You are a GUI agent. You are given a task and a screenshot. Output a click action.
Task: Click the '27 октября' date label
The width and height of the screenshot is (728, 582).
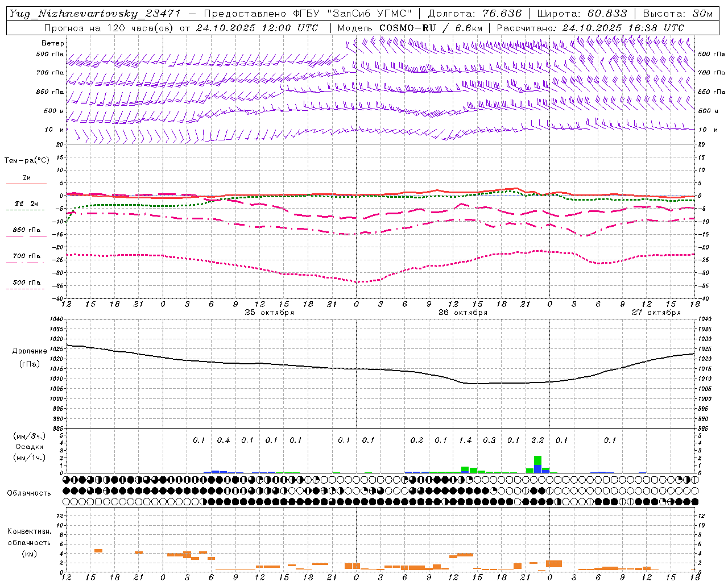[656, 313]
